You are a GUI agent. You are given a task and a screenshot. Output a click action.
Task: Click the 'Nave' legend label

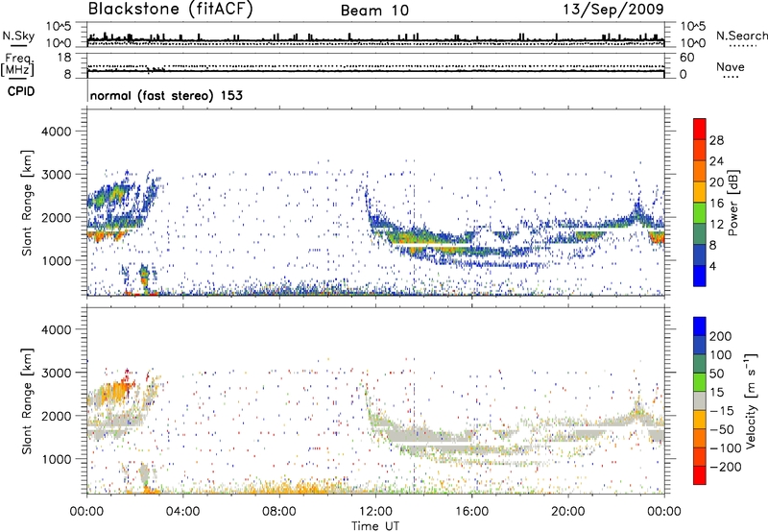[731, 67]
